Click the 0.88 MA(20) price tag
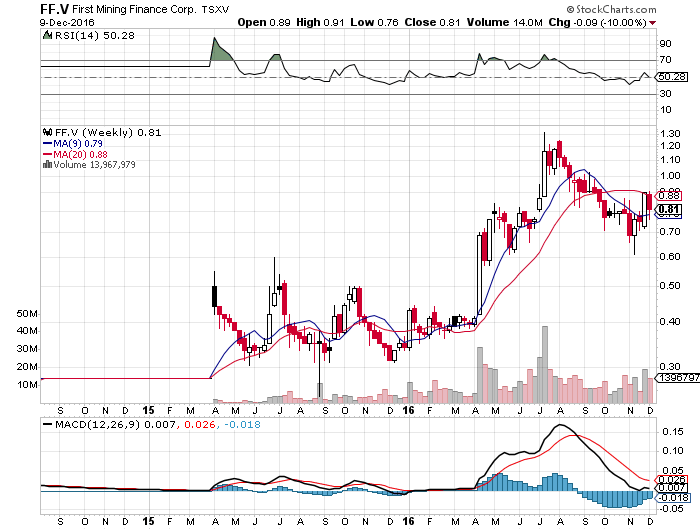This screenshot has height=530, width=700. [x=669, y=195]
